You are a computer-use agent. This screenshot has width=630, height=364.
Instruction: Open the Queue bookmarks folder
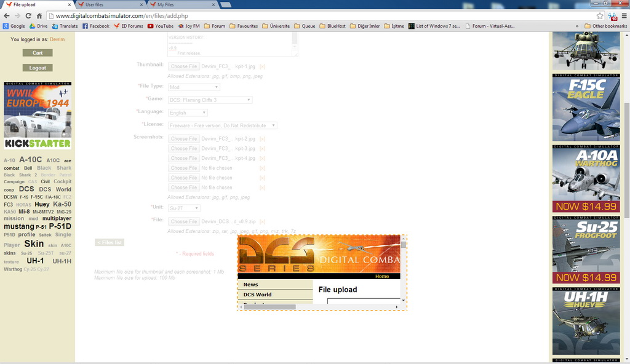(305, 26)
